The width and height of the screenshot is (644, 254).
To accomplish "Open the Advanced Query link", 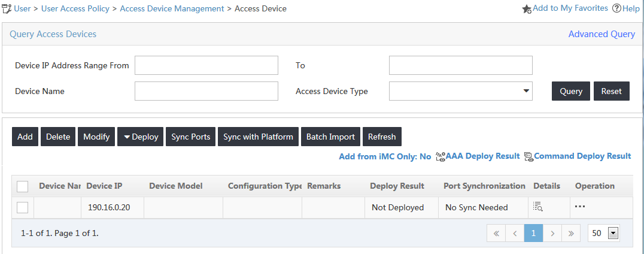I will (x=602, y=34).
